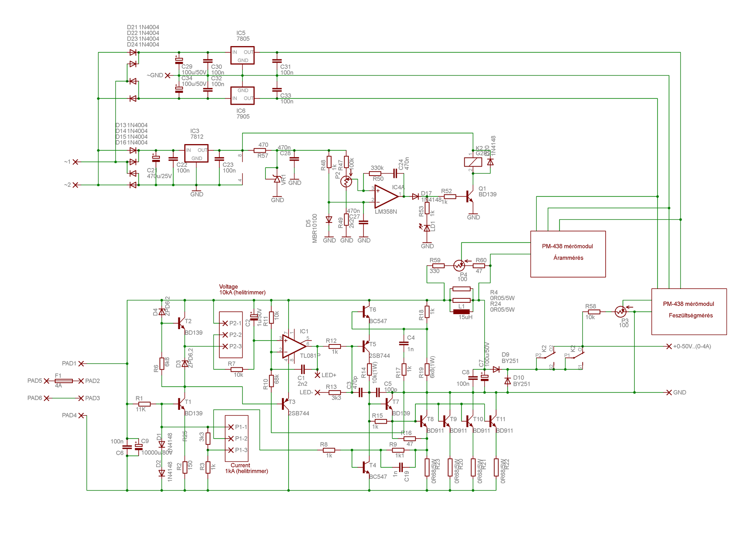This screenshot has height=537, width=756.
Task: Click the K2 relay coil symbol
Action: [473, 162]
